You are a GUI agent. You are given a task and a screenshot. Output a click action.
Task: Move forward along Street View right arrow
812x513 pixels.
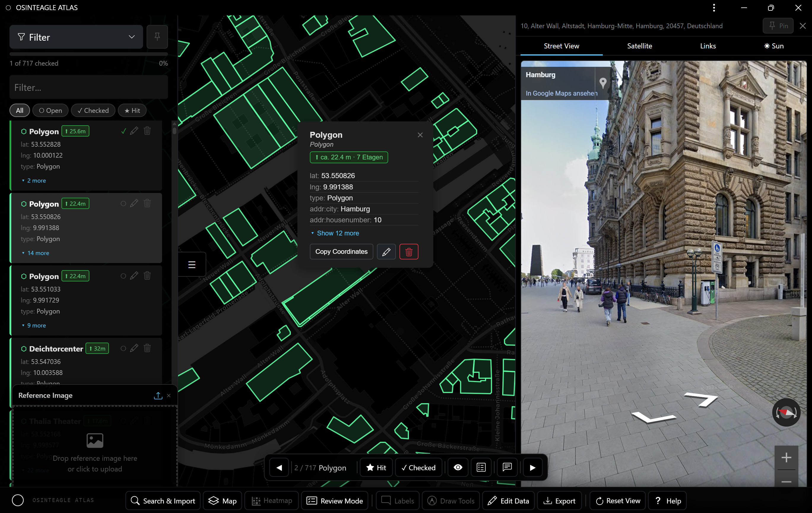point(701,400)
